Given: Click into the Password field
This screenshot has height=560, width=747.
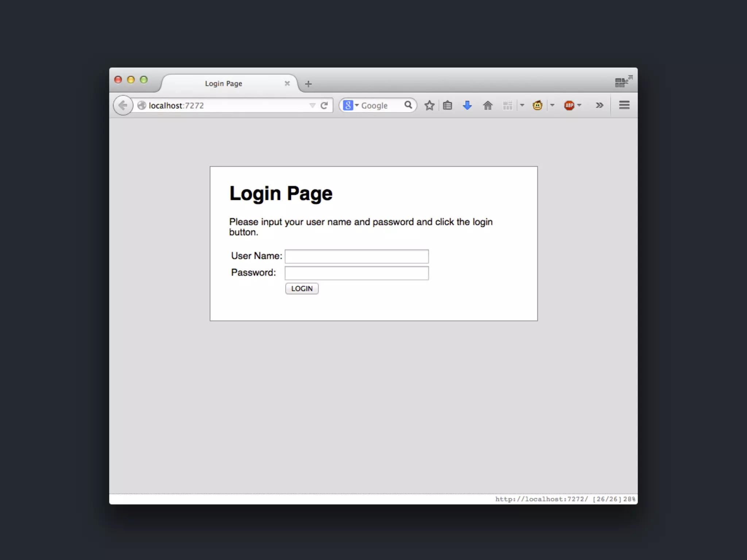Looking at the screenshot, I should [x=356, y=273].
